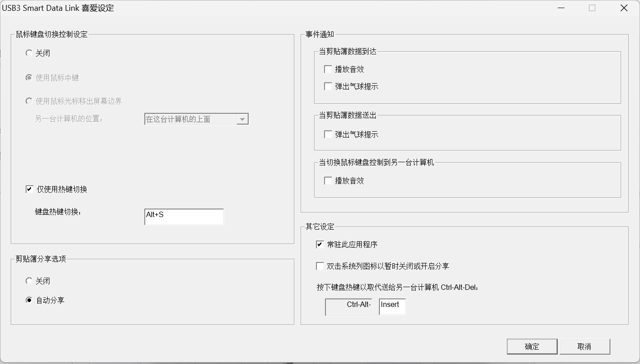Minimize the USB3 Smart Data Link window
The image size is (640, 364).
click(561, 8)
